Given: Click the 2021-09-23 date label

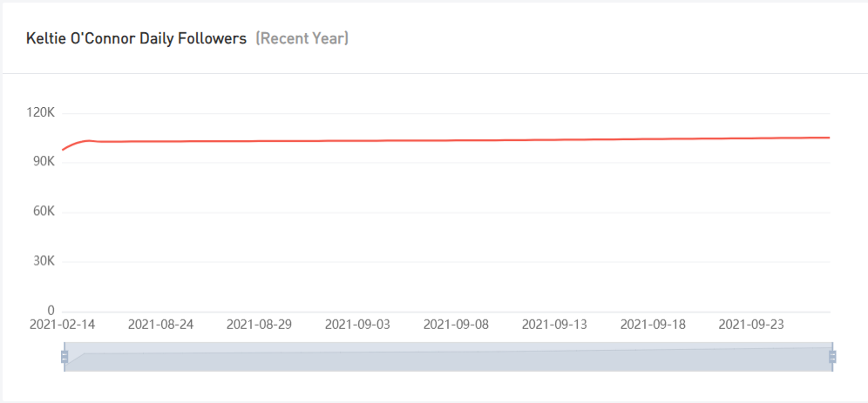Looking at the screenshot, I should pos(751,325).
